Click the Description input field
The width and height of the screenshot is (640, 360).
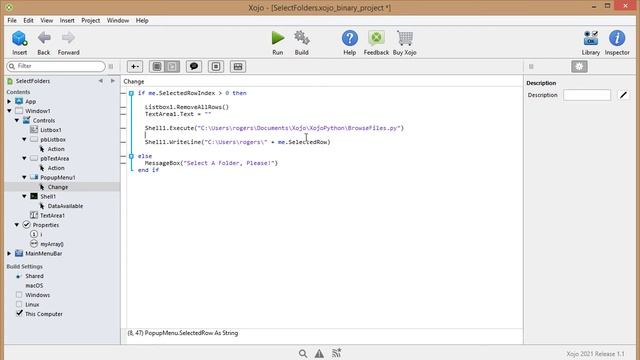(587, 95)
